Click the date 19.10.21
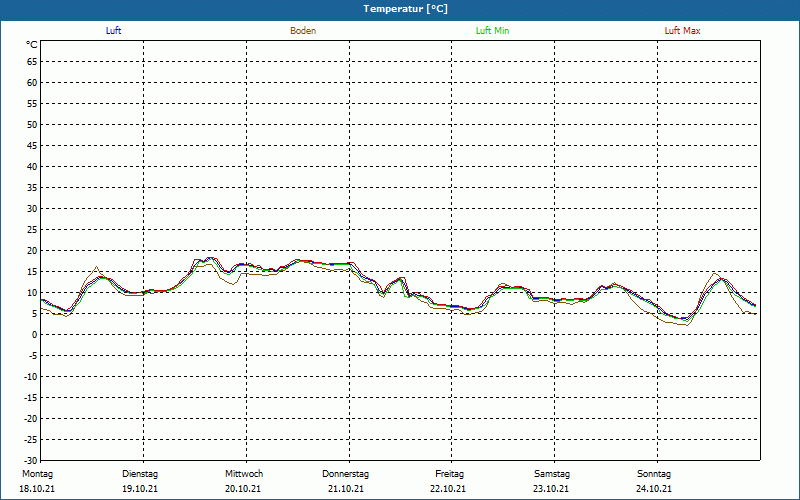This screenshot has height=500, width=800. (140, 489)
